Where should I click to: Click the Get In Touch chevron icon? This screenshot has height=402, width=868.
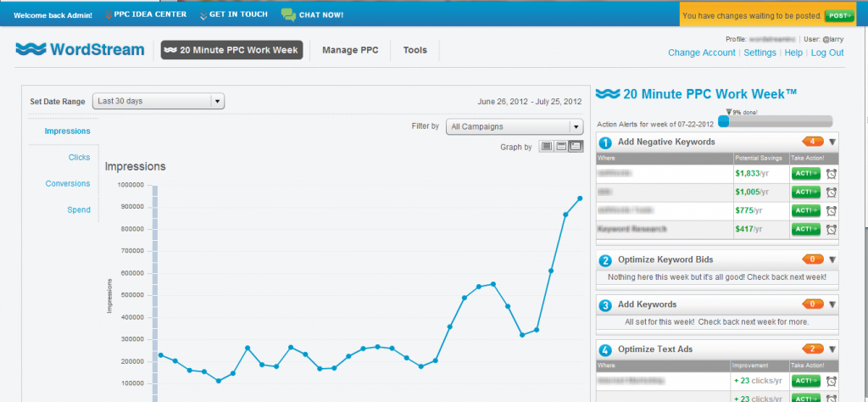pyautogui.click(x=203, y=15)
